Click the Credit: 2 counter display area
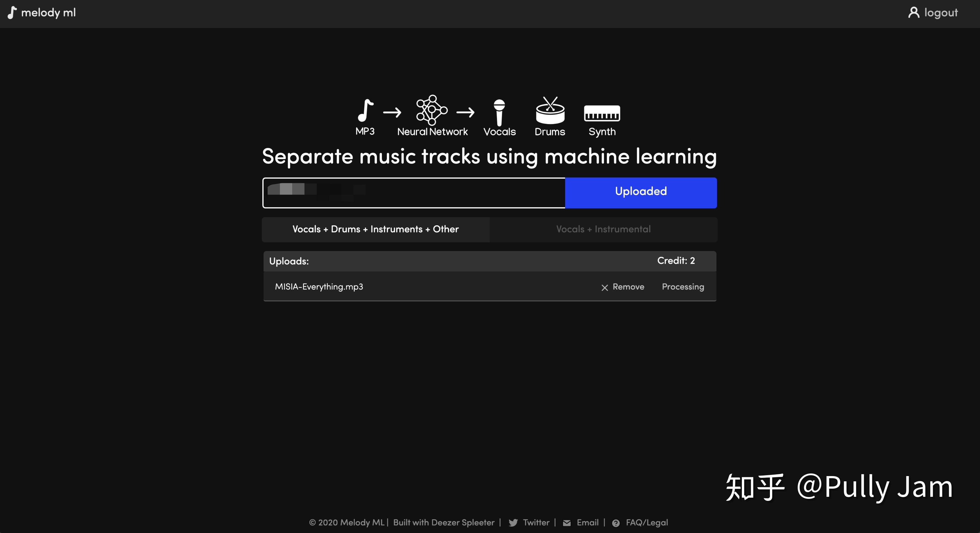The width and height of the screenshot is (980, 533). pyautogui.click(x=676, y=261)
